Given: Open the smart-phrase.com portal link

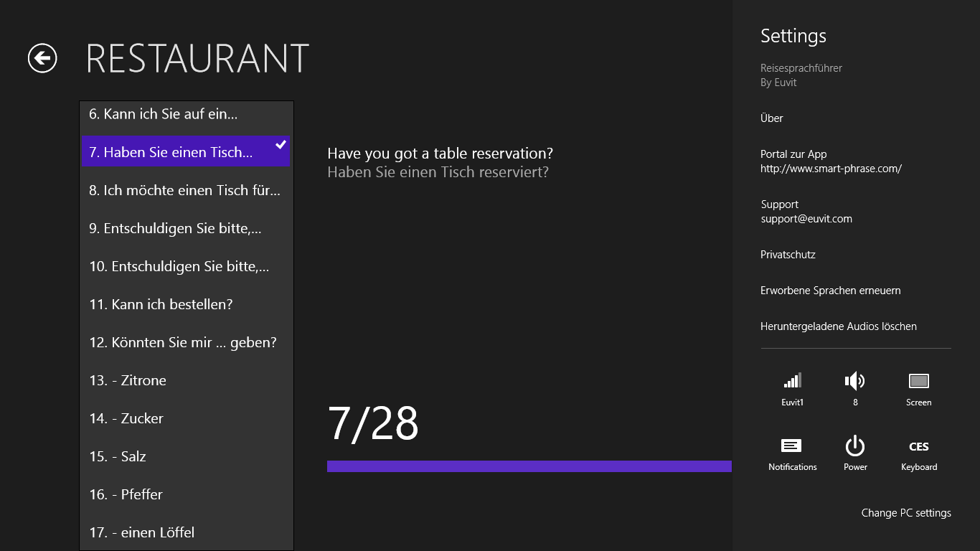Looking at the screenshot, I should pyautogui.click(x=831, y=169).
